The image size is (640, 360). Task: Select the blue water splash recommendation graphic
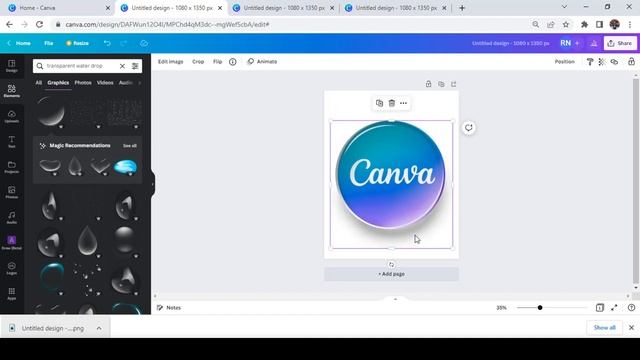125,167
